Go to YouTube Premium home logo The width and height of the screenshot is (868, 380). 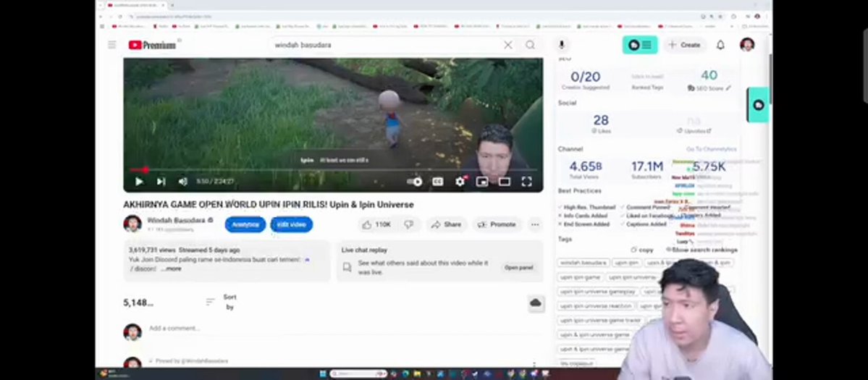point(152,45)
